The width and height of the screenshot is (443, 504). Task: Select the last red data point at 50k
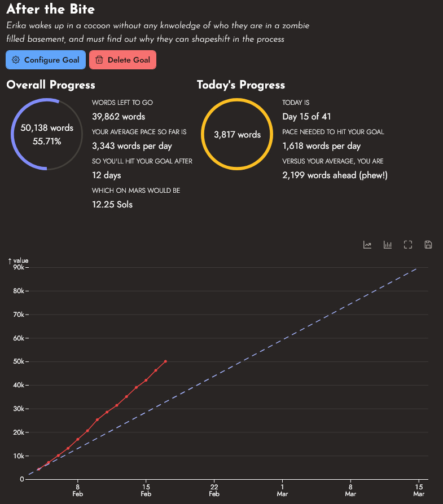coord(165,361)
